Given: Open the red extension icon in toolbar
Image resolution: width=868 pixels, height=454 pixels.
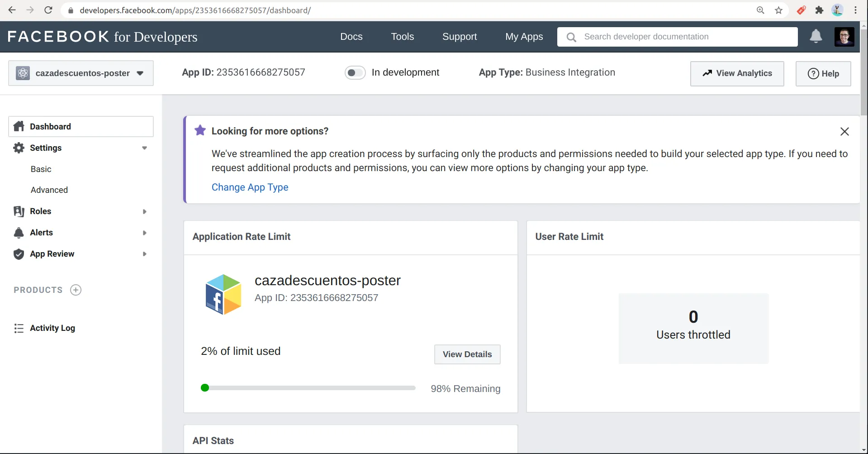Looking at the screenshot, I should tap(801, 10).
